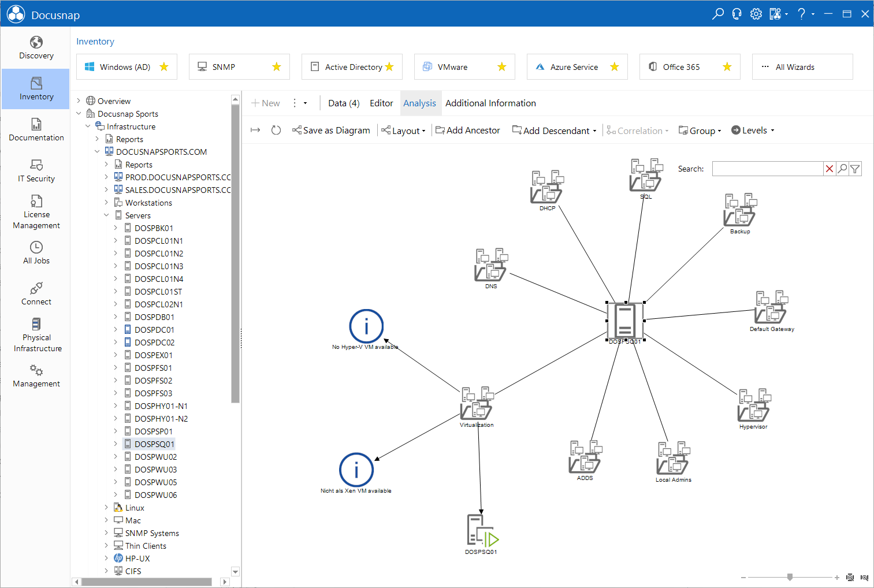This screenshot has width=874, height=588.
Task: Select the SQL node in diagram
Action: pos(645,178)
